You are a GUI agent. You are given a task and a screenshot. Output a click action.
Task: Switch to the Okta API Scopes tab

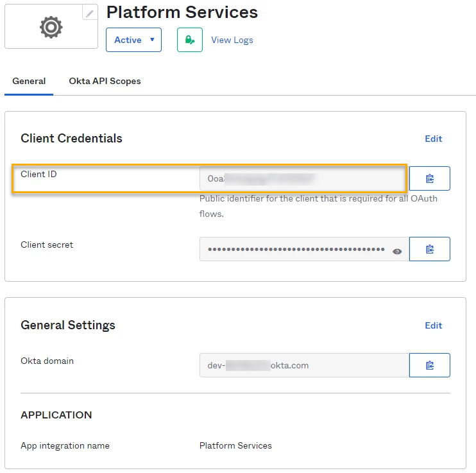105,81
